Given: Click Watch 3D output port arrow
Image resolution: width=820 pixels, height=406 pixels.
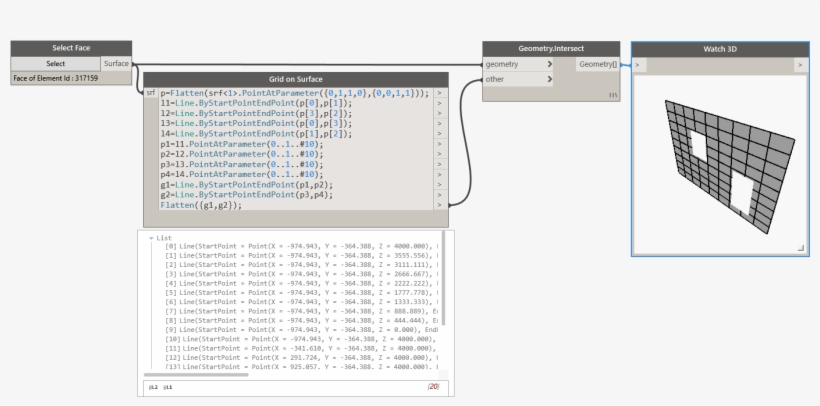Looking at the screenshot, I should (x=800, y=65).
